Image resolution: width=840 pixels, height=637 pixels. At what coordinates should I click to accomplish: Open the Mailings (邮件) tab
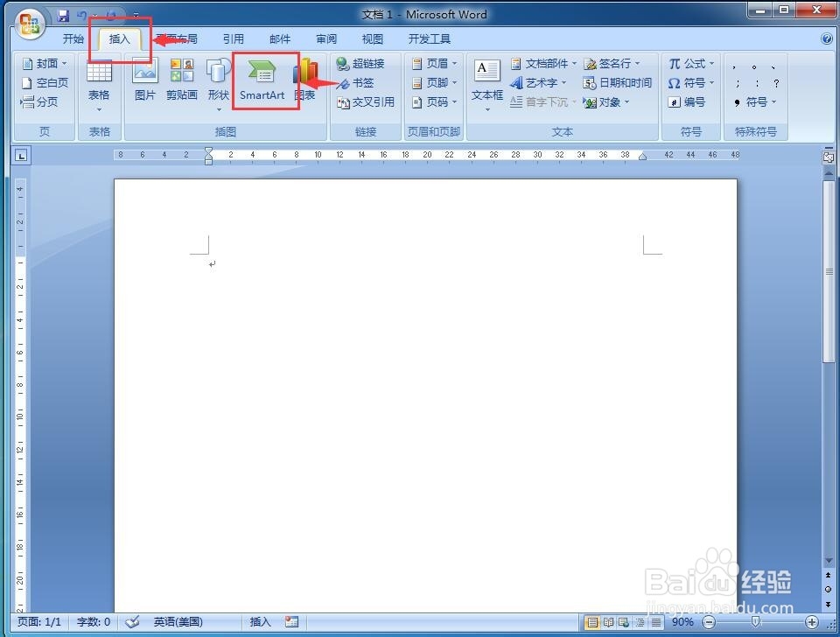(280, 38)
